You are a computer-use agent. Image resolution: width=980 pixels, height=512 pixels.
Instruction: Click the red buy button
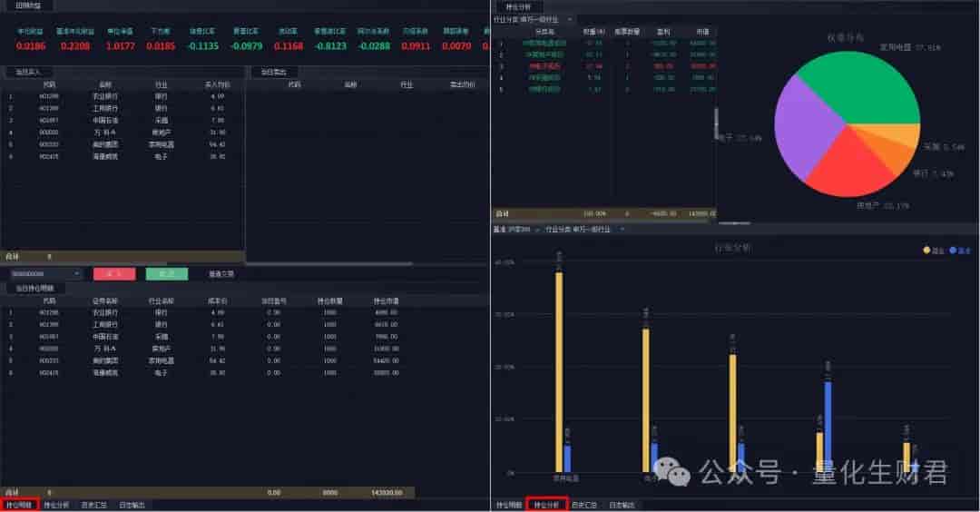click(x=114, y=274)
